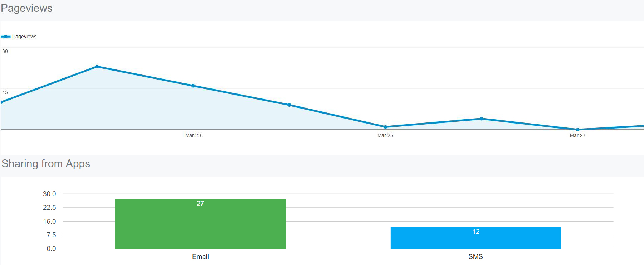The width and height of the screenshot is (644, 265).
Task: Select the Mar 27 data point on line
Action: coord(577,130)
